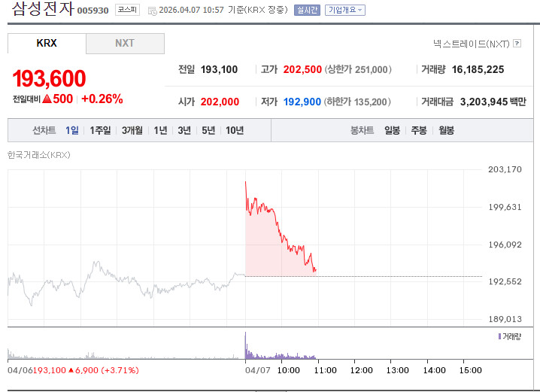Click the 저가 value 192,900
The image size is (540, 392).
pos(302,102)
